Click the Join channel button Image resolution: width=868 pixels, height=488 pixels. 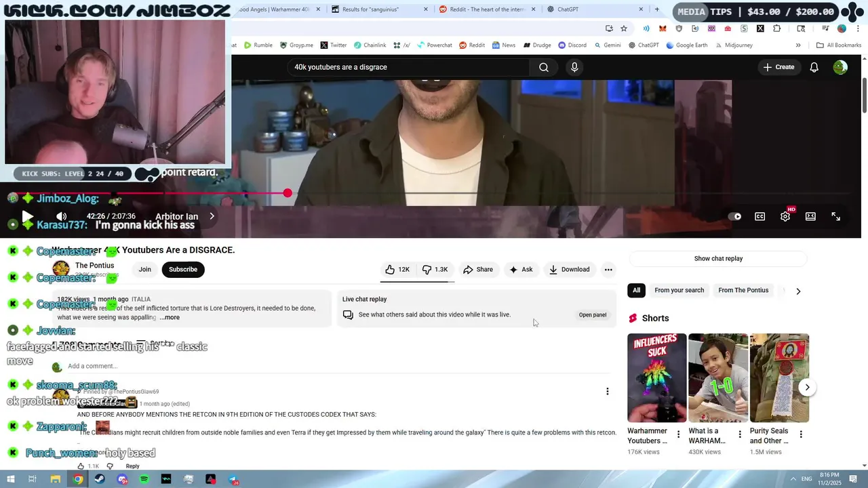tap(145, 269)
